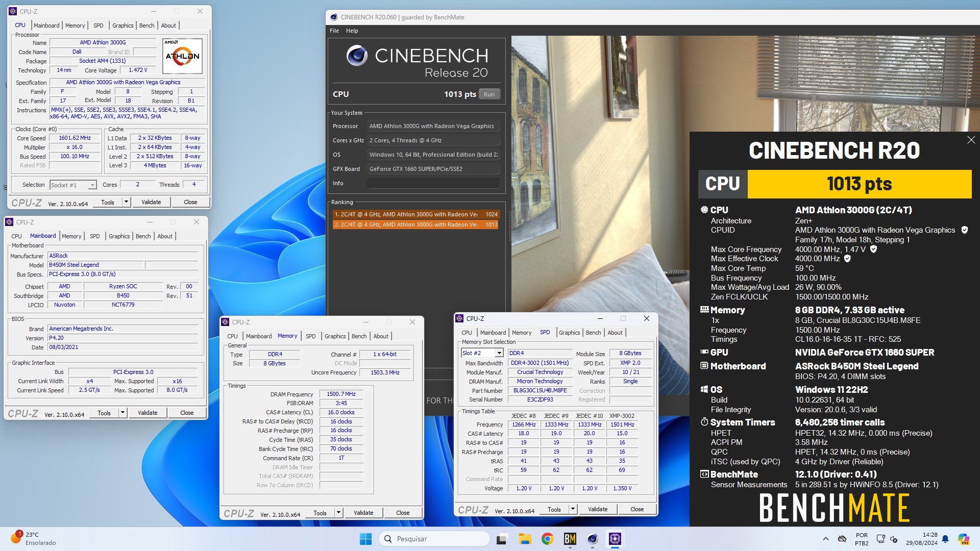Screen dimensions: 980x551
Task: Open the Help menu in Cinebench
Action: tap(352, 31)
